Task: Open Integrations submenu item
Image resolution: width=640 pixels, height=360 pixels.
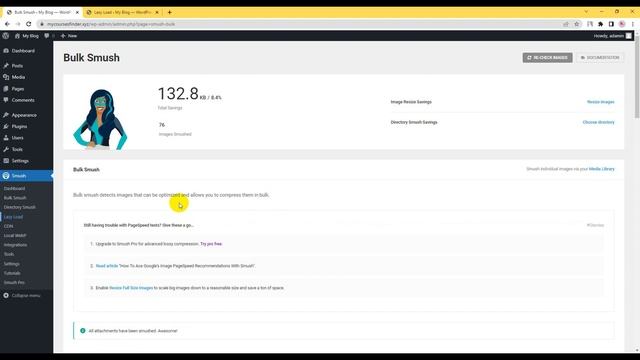Action: [16, 245]
